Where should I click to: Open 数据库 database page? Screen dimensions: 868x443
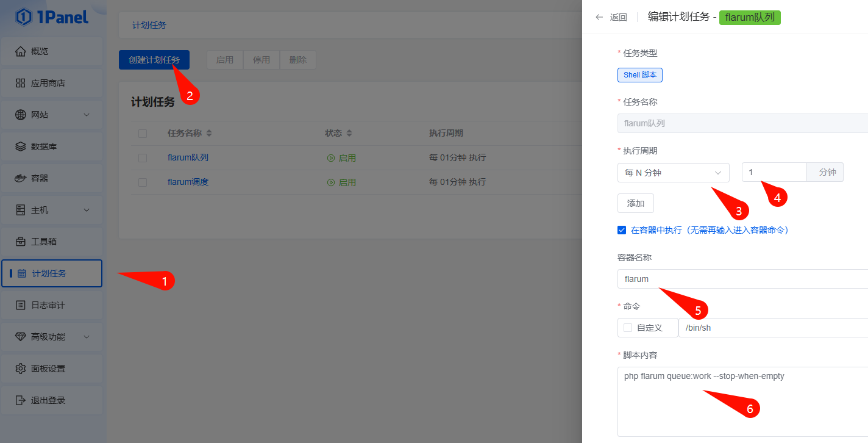point(52,146)
